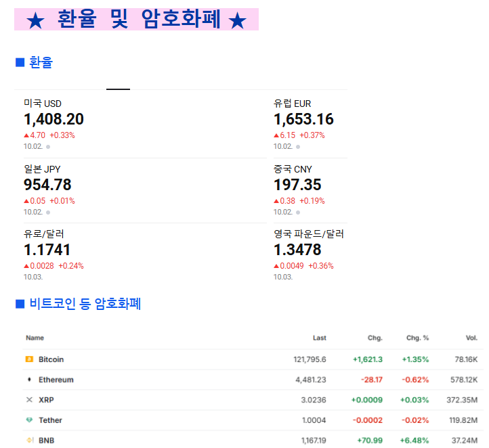Viewport: 489px width, 448px height.
Task: Click the Ethereum diamond icon
Action: [x=29, y=380]
